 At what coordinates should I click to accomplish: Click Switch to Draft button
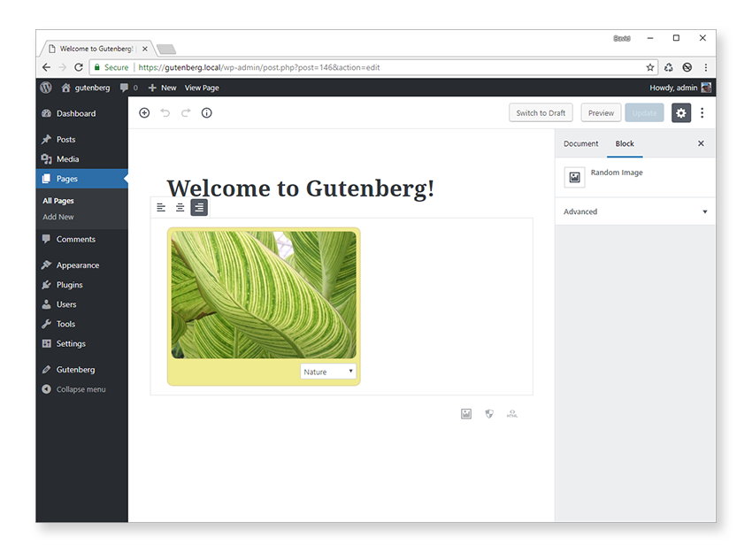[541, 112]
